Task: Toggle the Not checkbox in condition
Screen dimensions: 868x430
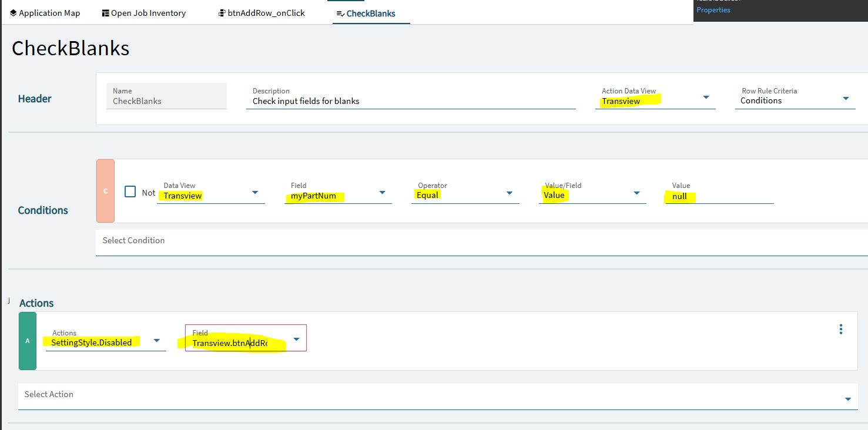Action: pyautogui.click(x=130, y=192)
